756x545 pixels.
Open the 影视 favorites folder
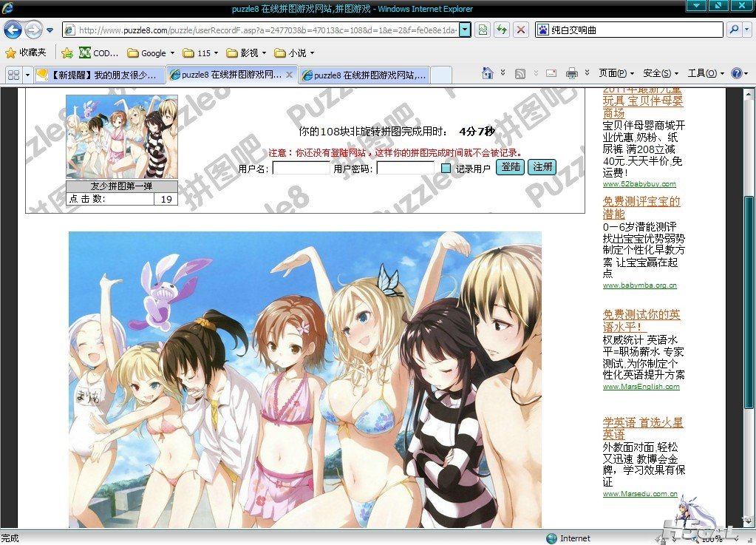[246, 53]
